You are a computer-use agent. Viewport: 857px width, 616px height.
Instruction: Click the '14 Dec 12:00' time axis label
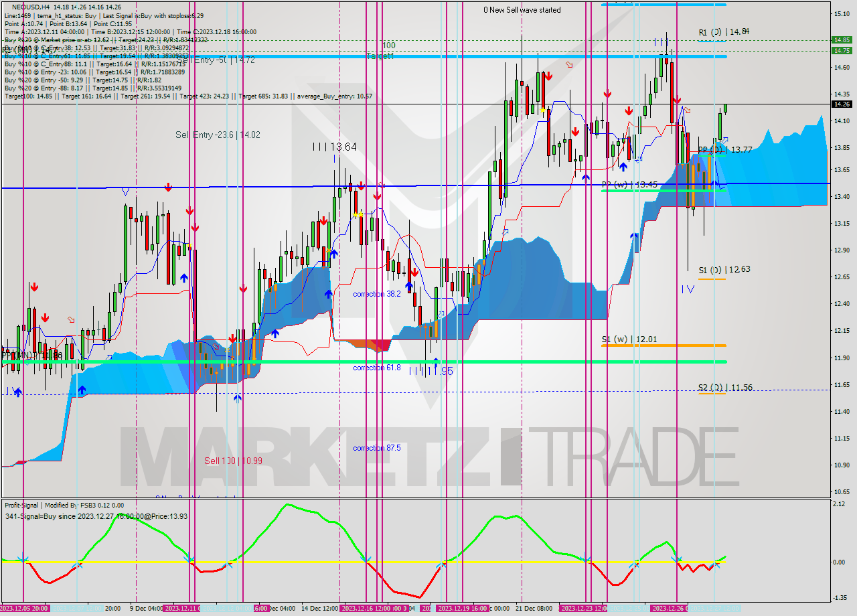point(320,609)
